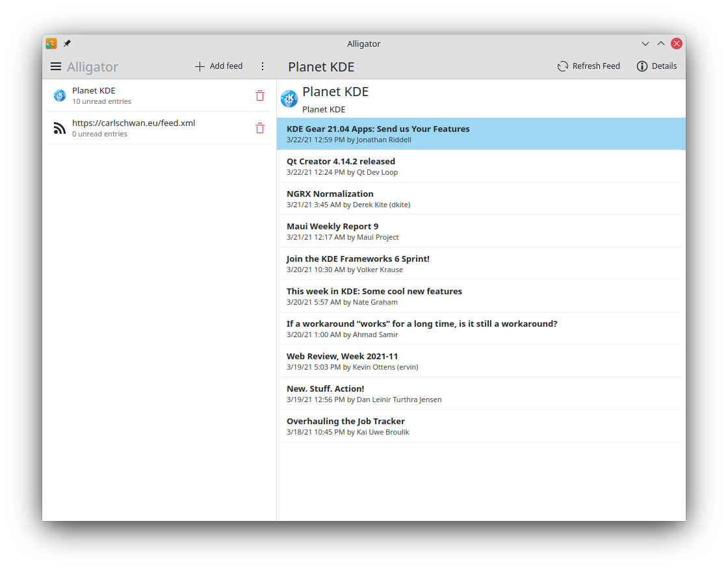Image resolution: width=728 pixels, height=571 pixels.
Task: Open the NGRX Normalization article
Action: (481, 199)
